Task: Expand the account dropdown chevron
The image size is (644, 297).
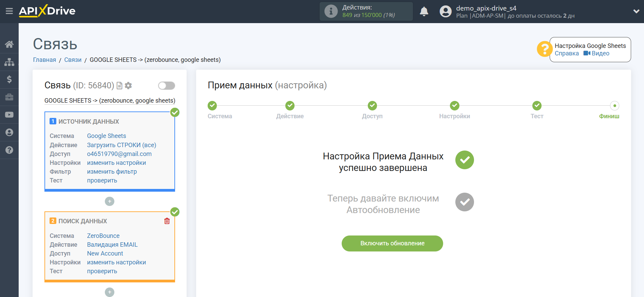Action: [636, 11]
